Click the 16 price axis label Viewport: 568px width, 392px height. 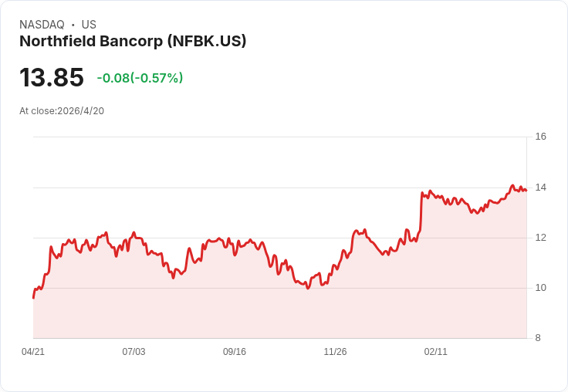pyautogui.click(x=540, y=137)
